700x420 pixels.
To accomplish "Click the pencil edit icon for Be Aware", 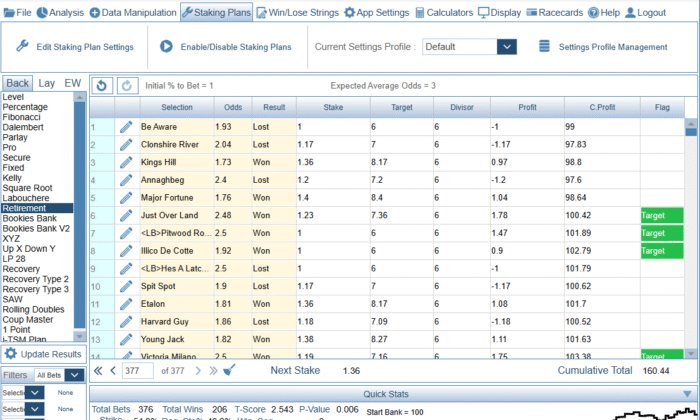I will pos(125,127).
